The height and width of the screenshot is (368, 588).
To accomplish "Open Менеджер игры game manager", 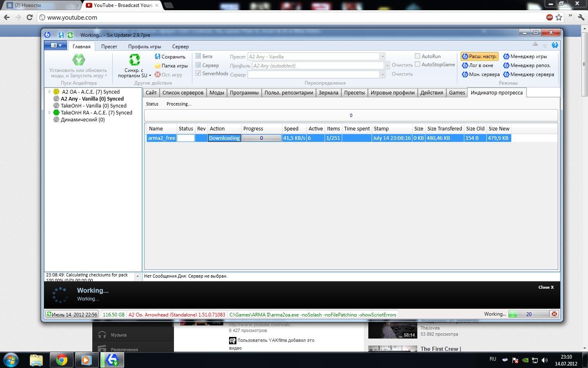I will click(x=525, y=56).
